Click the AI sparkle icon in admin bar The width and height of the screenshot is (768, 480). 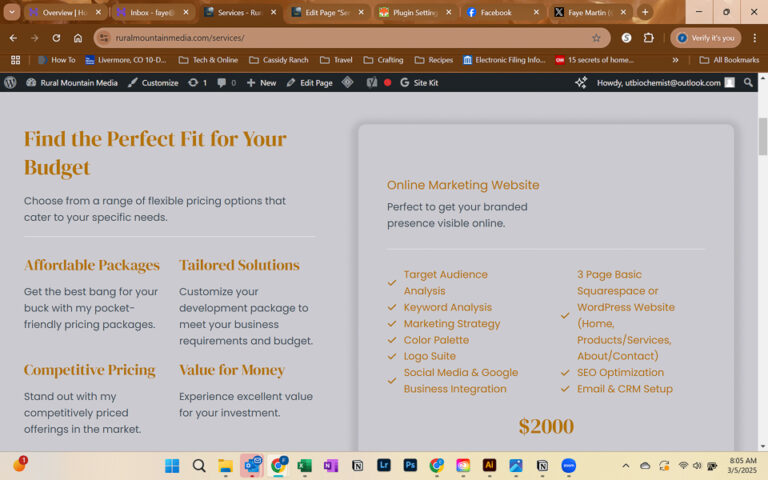coord(581,83)
